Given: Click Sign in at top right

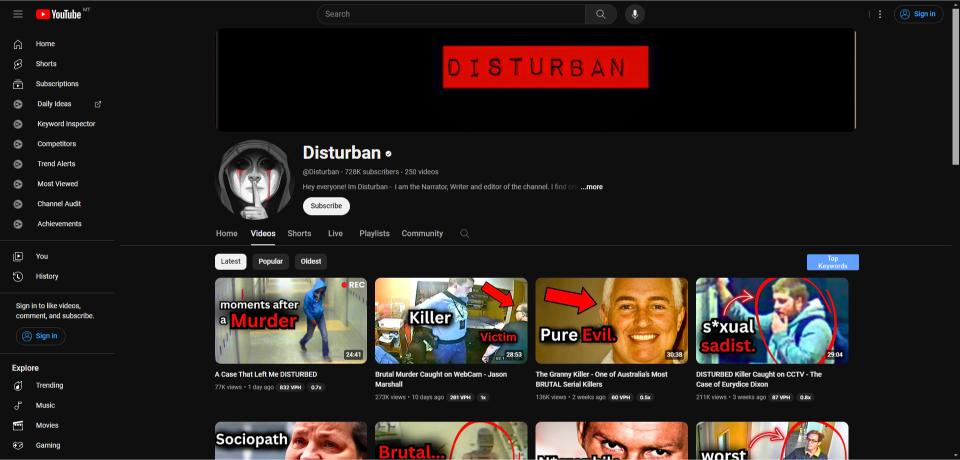Looking at the screenshot, I should [919, 14].
